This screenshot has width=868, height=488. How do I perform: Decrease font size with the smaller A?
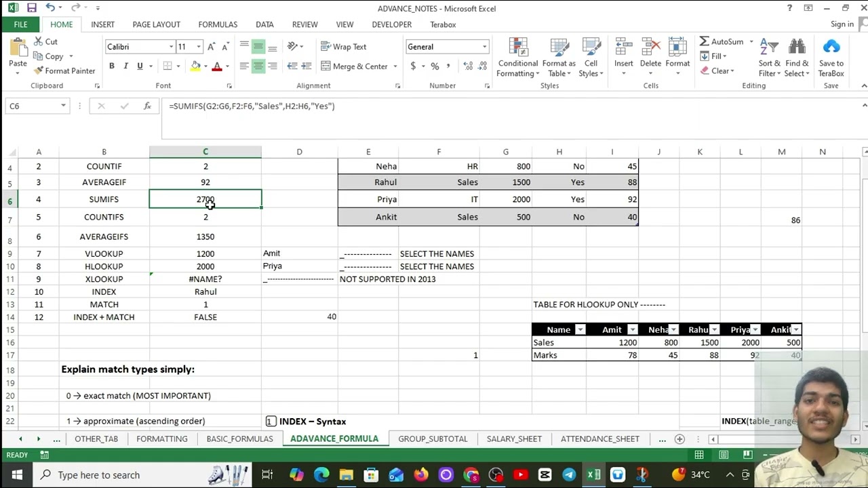click(x=224, y=47)
